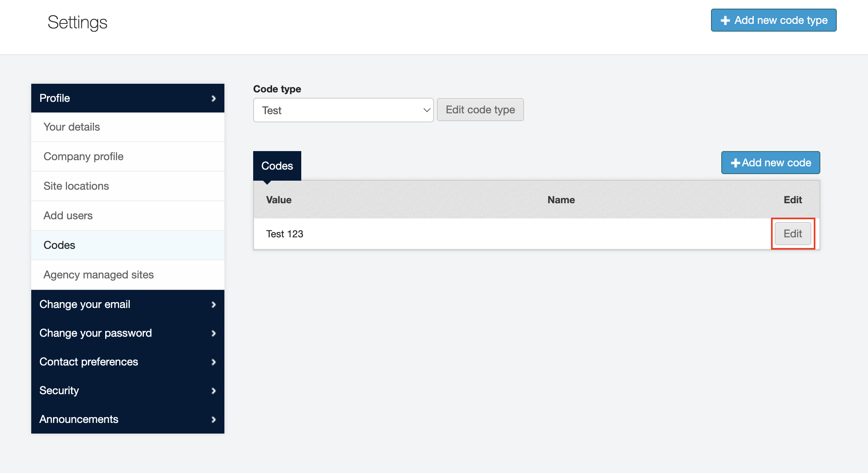The image size is (868, 473).
Task: Click the plus icon on Add new code
Action: 735,163
